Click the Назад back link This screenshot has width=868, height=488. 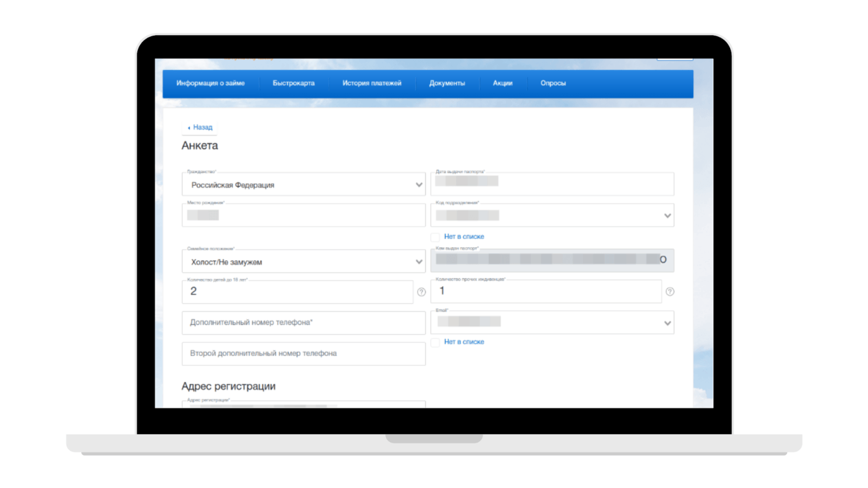click(x=202, y=128)
